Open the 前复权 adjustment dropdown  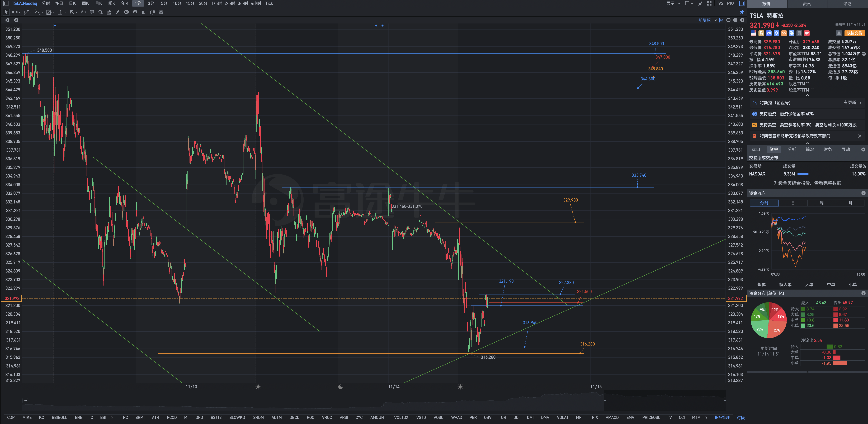pos(707,20)
